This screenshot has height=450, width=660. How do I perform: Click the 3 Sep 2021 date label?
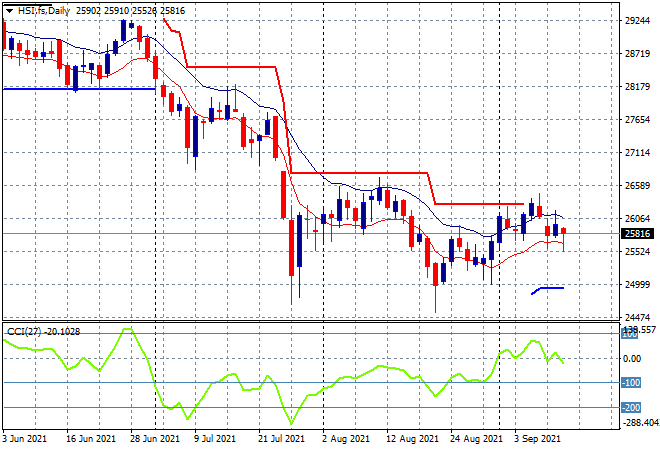[x=538, y=439]
